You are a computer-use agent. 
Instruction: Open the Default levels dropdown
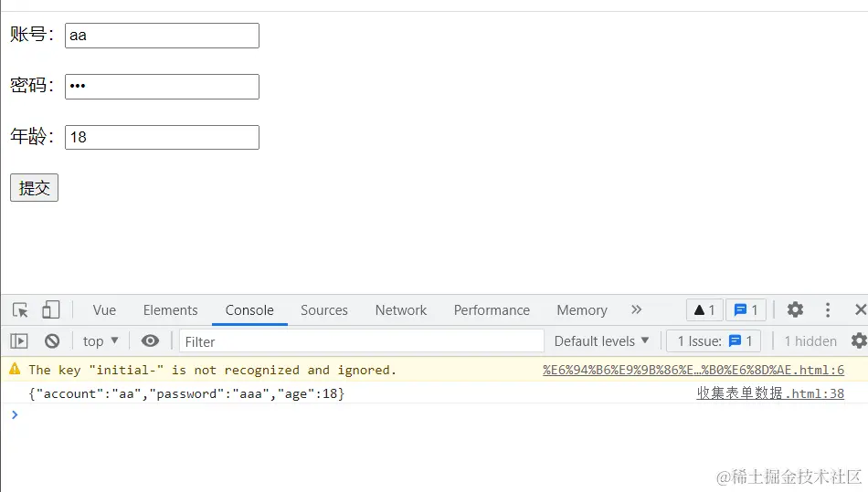tap(601, 341)
